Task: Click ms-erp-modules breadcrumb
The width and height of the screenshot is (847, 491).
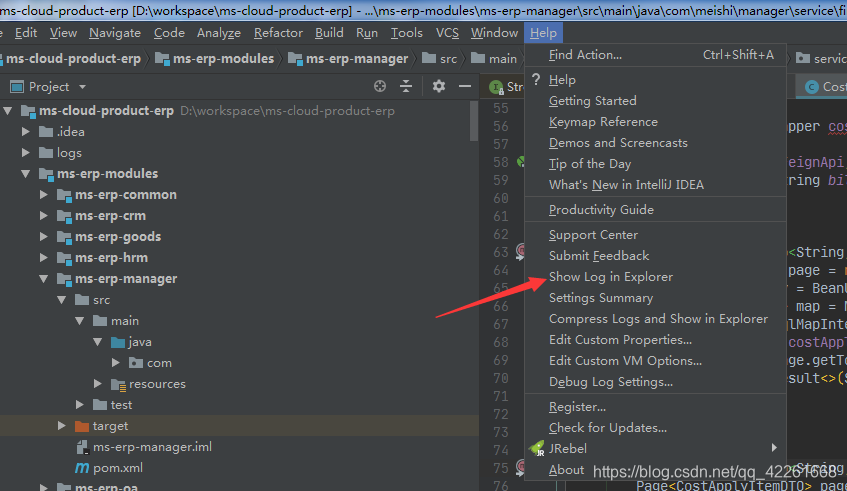Action: point(215,58)
